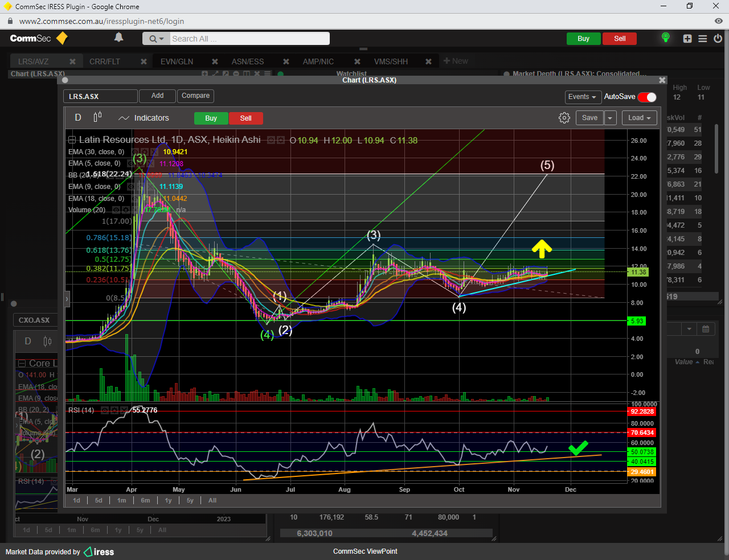Viewport: 729px width, 560px height.
Task: Open settings gear for EMA (5, close, 0)
Action: tap(141, 163)
